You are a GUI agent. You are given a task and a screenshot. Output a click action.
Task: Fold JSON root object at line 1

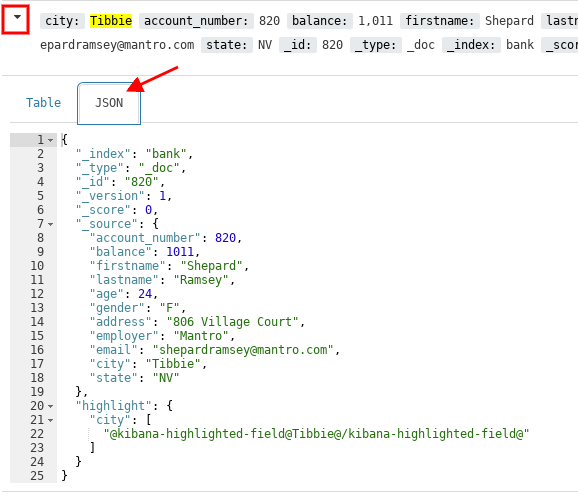(51, 140)
